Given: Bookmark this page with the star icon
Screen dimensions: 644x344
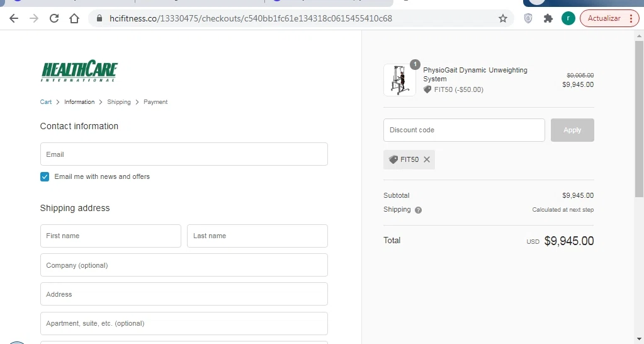Looking at the screenshot, I should click(503, 18).
